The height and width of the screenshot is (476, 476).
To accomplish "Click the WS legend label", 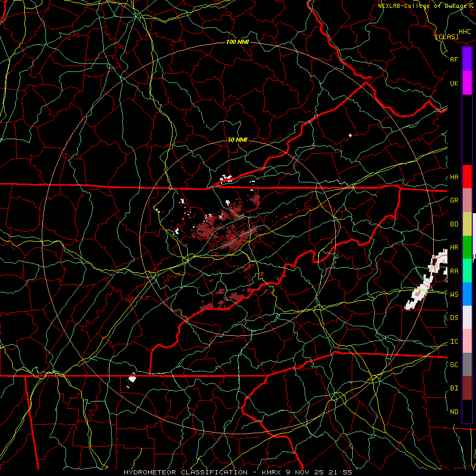I will coord(454,295).
